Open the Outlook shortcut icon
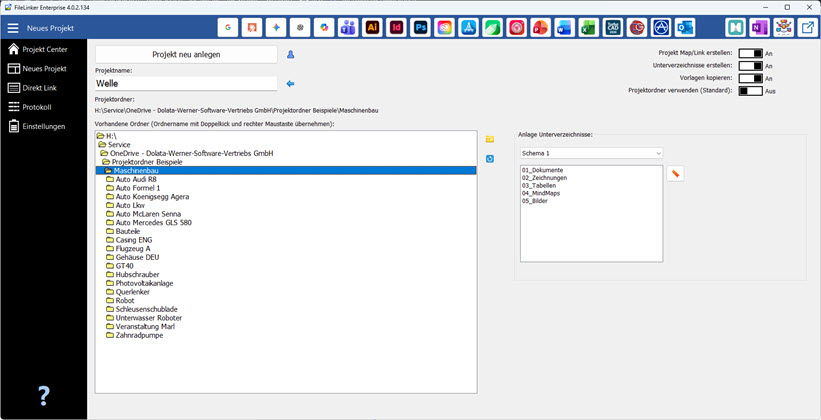The height and width of the screenshot is (420, 821). pos(685,28)
